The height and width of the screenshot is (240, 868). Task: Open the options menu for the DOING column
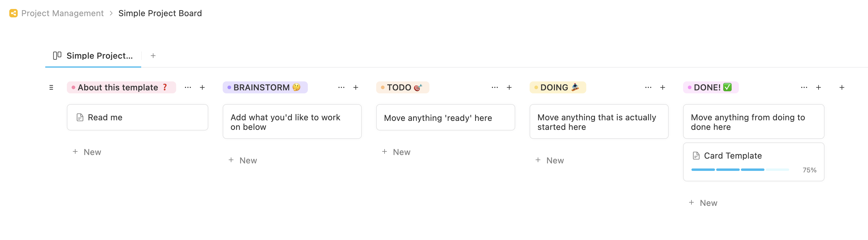click(x=648, y=87)
